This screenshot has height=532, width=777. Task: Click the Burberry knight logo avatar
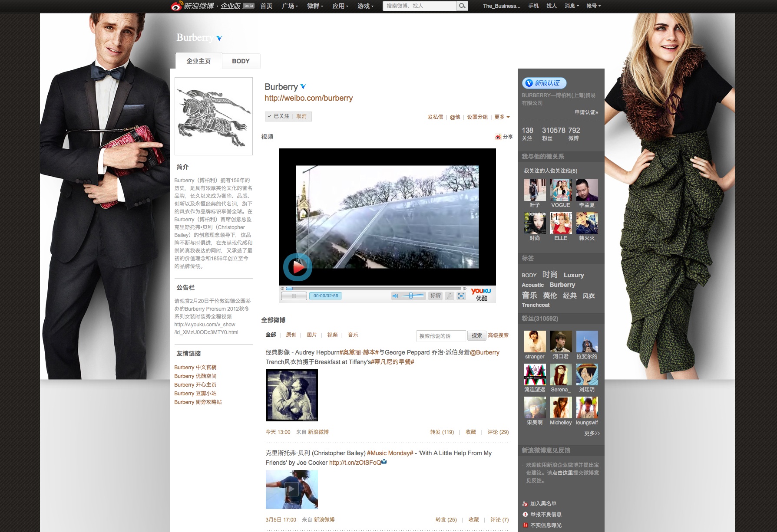coord(214,116)
